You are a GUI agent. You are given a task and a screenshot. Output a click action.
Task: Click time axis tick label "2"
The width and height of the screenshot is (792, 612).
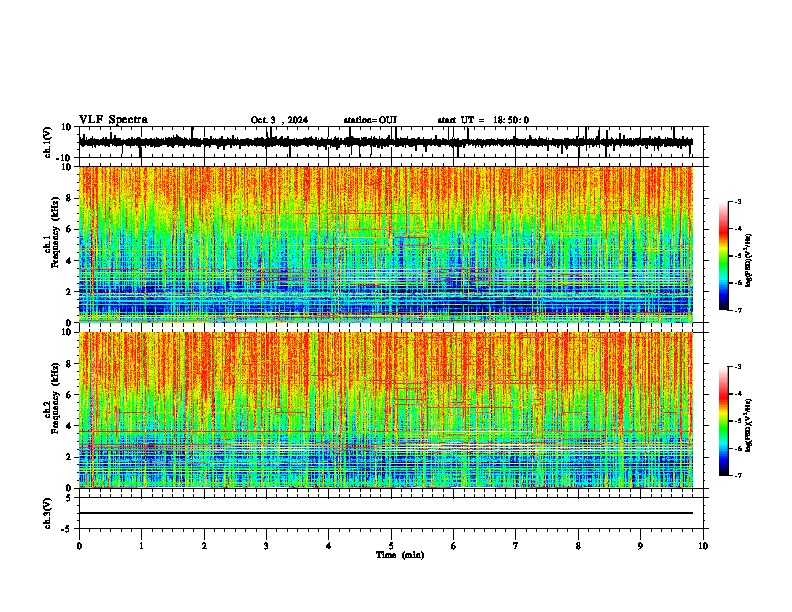204,546
